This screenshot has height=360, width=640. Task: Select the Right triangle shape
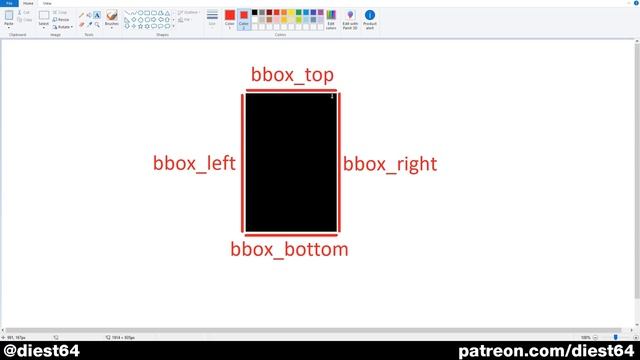pyautogui.click(x=127, y=20)
